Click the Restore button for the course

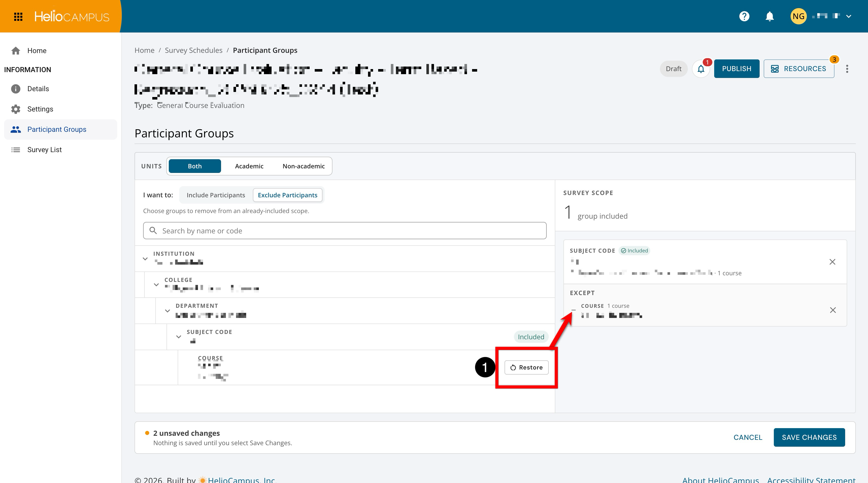click(526, 367)
